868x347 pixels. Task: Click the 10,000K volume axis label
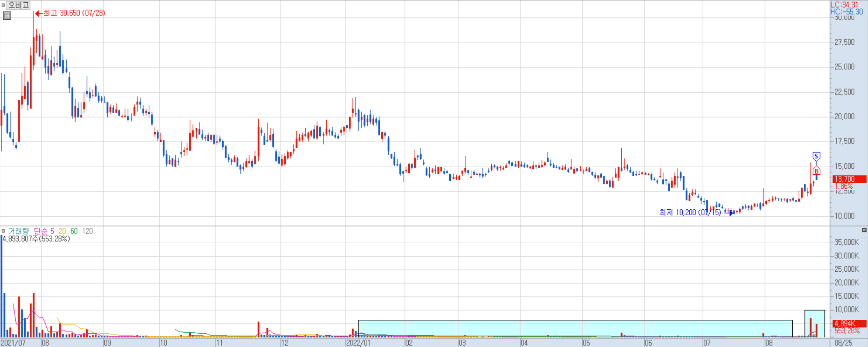847,310
